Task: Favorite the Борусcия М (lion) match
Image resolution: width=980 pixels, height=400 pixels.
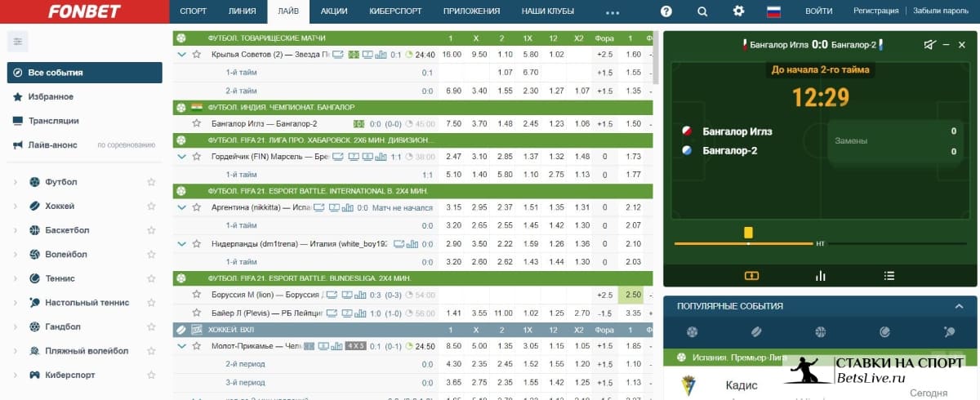Action: tap(196, 294)
